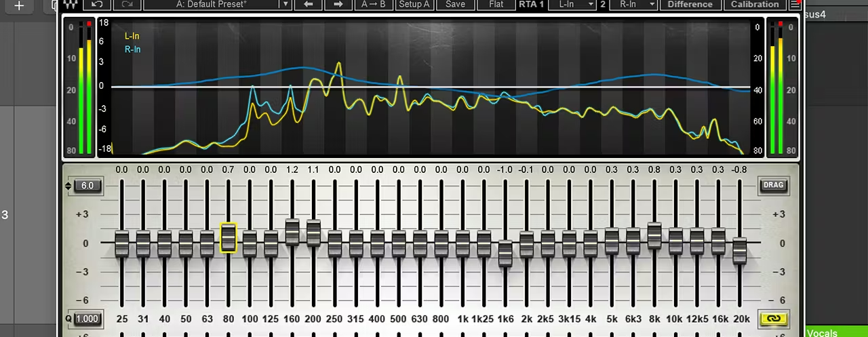
Task: Adjust the gain range stepper arrows
Action: click(x=69, y=186)
